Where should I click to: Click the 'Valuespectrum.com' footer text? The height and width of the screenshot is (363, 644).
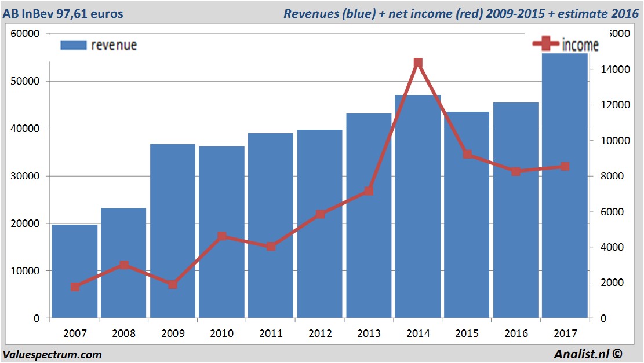[52, 354]
